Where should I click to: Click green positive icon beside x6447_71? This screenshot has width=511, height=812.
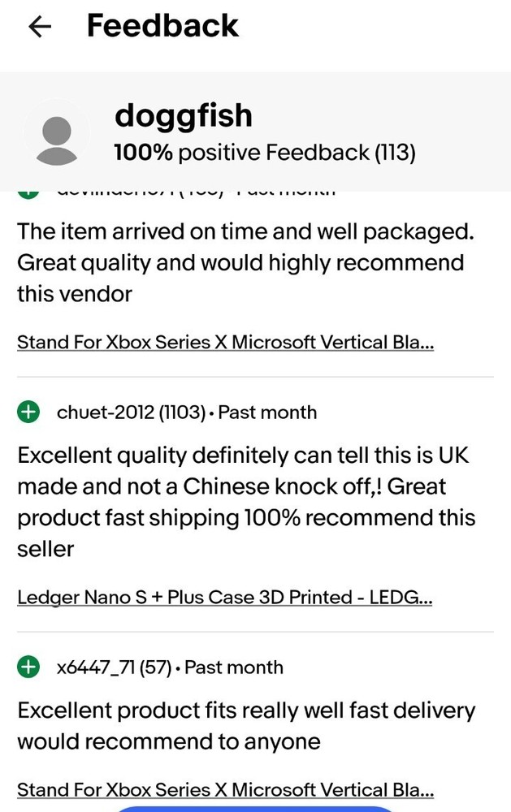tap(28, 667)
